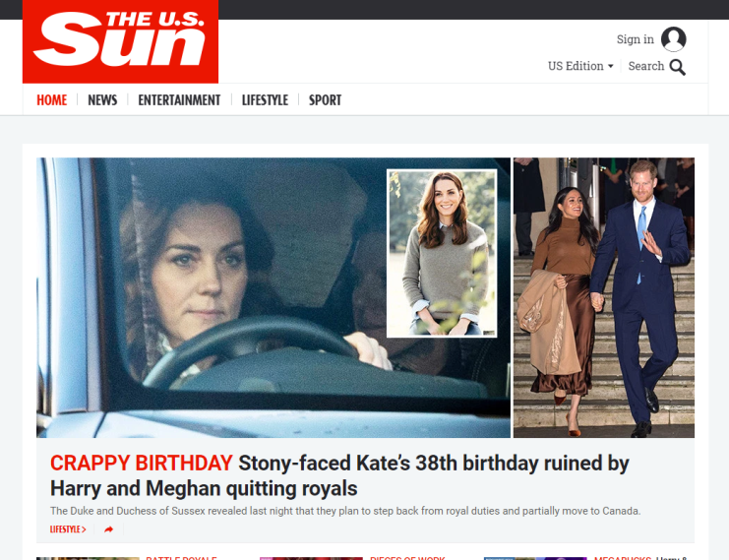Screen dimensions: 729x560
Task: Click the Duke and Duchess summary text
Action: 344,511
